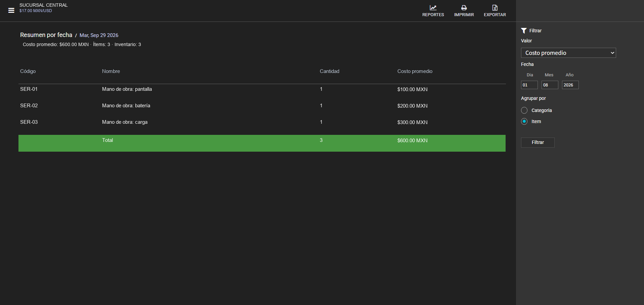Select the SER-02 batería row
This screenshot has width=644, height=305.
262,106
